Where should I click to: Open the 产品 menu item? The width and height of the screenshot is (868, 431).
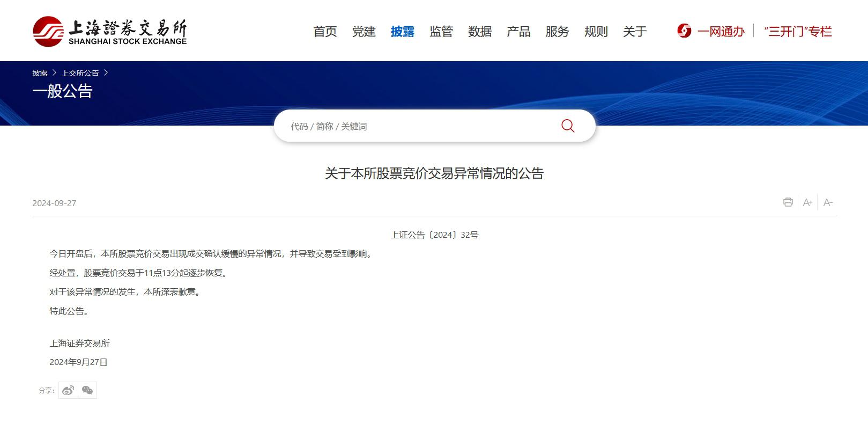tap(518, 32)
